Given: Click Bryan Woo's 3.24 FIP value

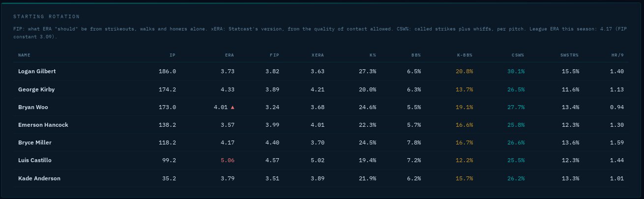Looking at the screenshot, I should [272, 107].
